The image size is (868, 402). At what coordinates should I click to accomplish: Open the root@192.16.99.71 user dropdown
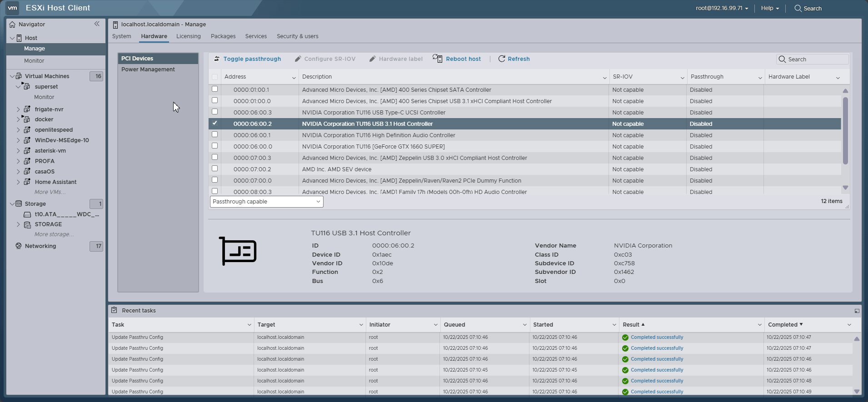722,8
